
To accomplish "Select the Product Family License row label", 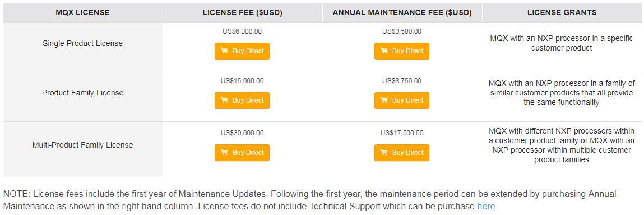I will click(82, 93).
